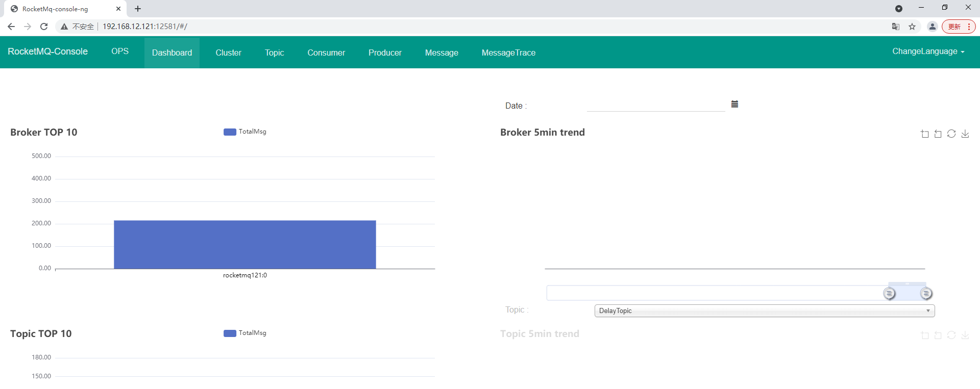Open the translate page icon in address bar

tap(896, 27)
